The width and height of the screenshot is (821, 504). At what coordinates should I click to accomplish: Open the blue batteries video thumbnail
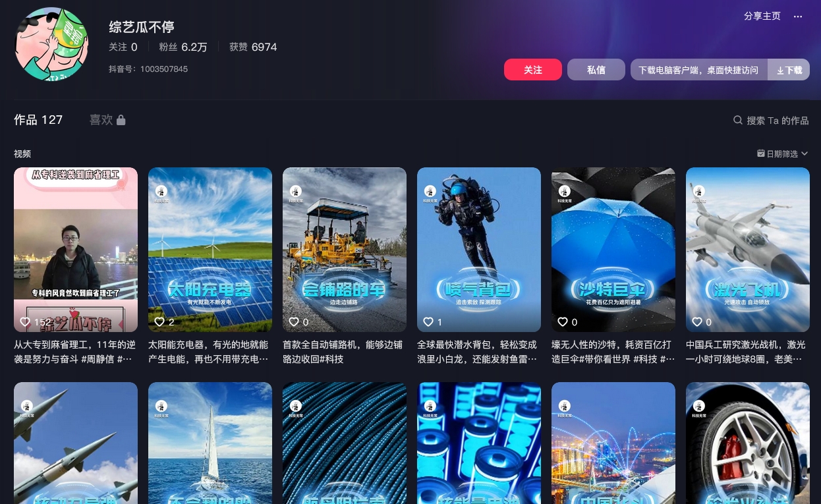(x=479, y=443)
